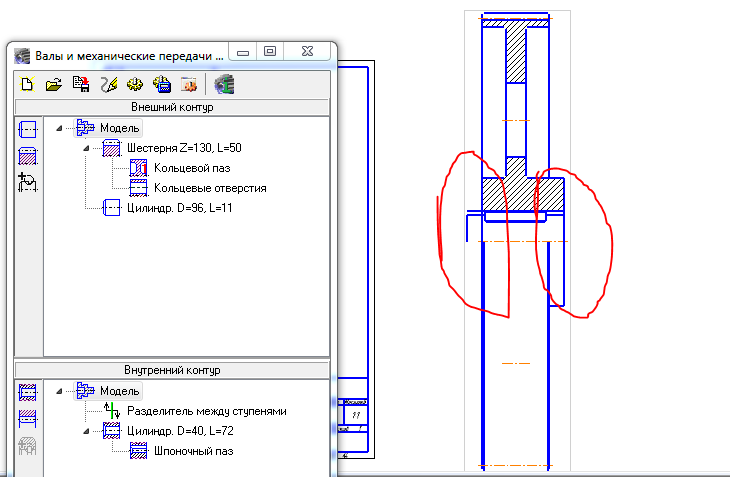Select Кольцевой паз tree row

click(192, 168)
